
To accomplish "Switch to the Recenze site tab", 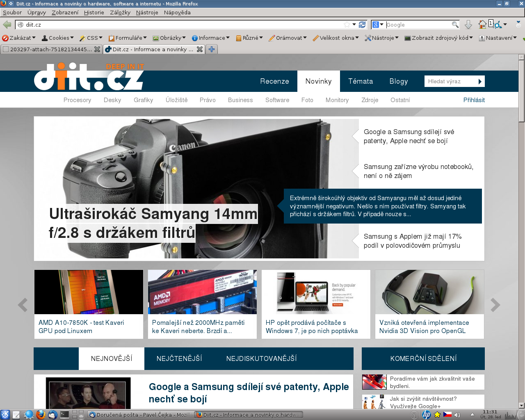I will click(x=274, y=81).
